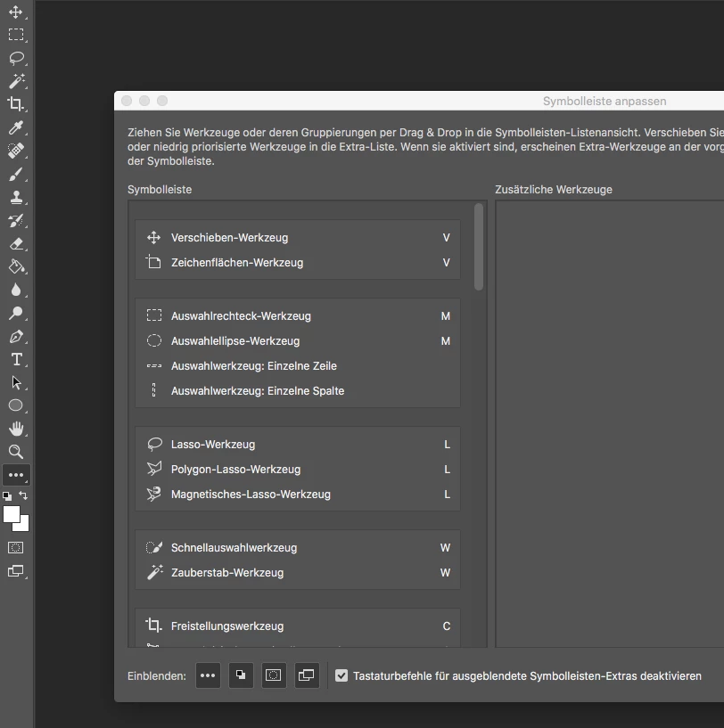Viewport: 724px width, 728px height.
Task: Select the Zoom tool magnifier
Action: pos(16,452)
